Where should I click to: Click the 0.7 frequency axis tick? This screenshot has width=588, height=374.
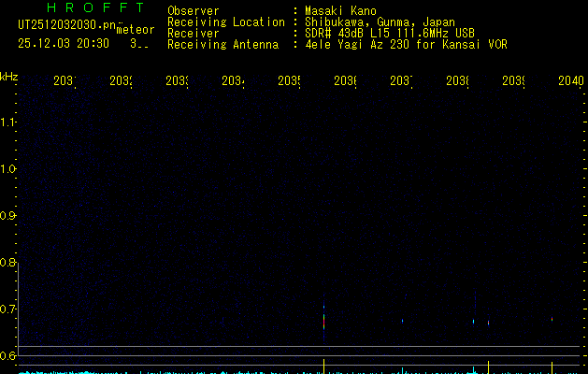9,309
